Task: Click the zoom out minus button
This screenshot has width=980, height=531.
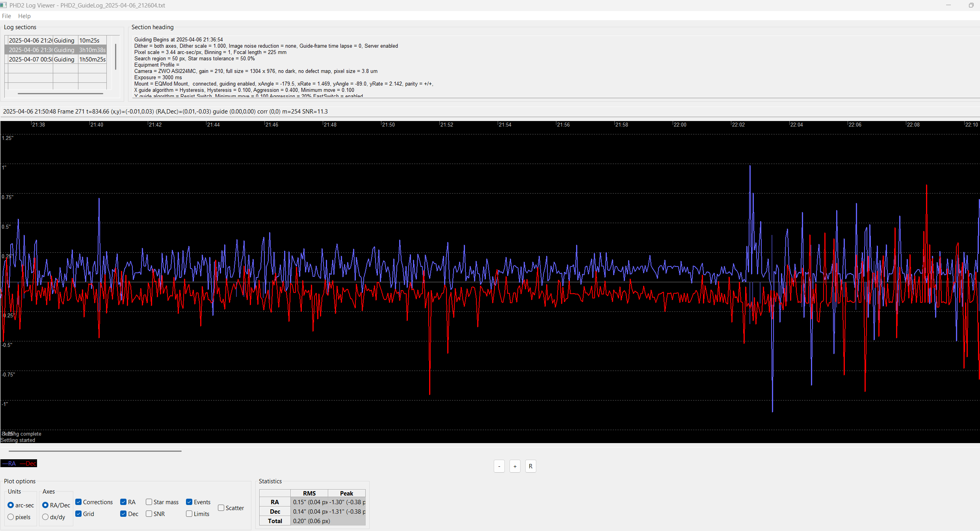Action: (x=499, y=466)
